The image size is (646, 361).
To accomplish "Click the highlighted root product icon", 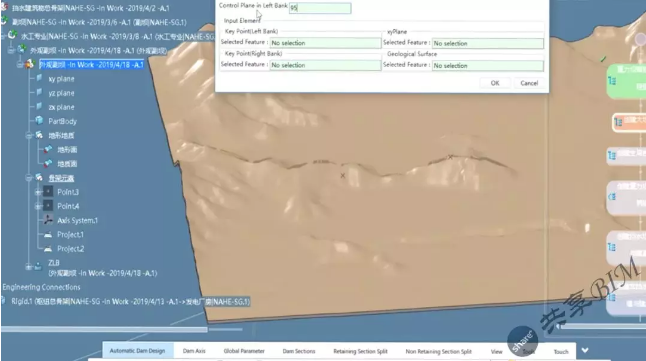I will point(30,64).
